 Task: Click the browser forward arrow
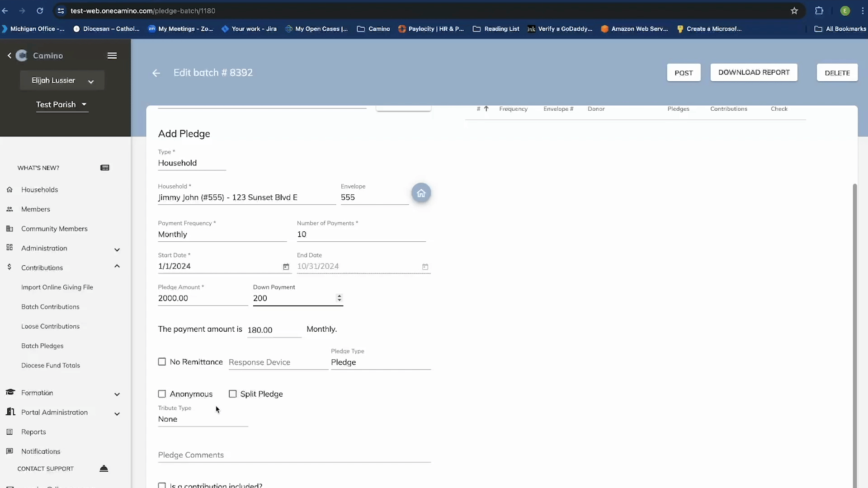(22, 10)
